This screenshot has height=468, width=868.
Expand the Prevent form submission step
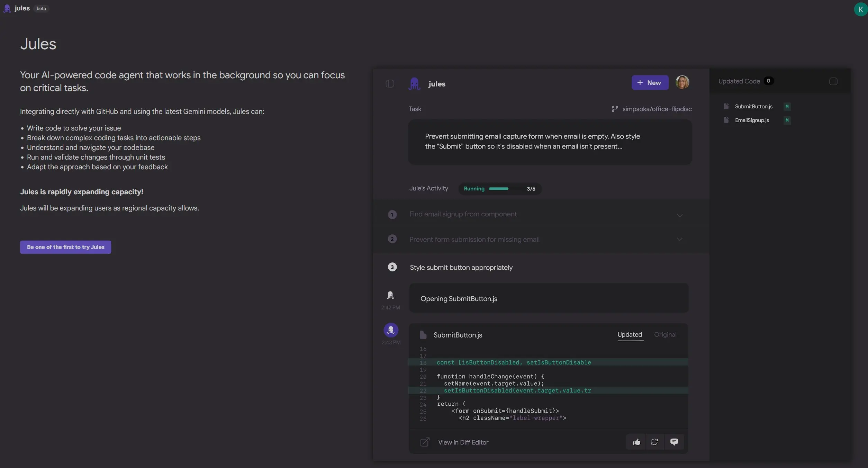[679, 239]
